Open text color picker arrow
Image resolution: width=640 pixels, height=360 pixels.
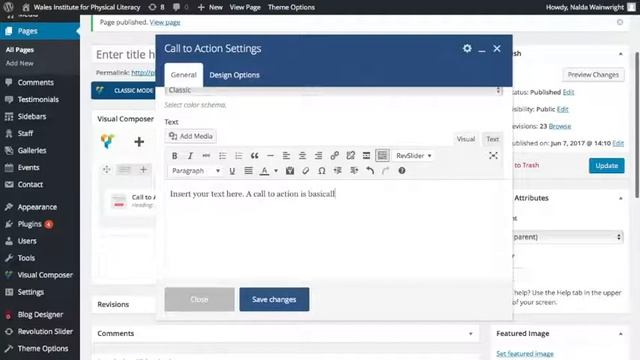276,171
